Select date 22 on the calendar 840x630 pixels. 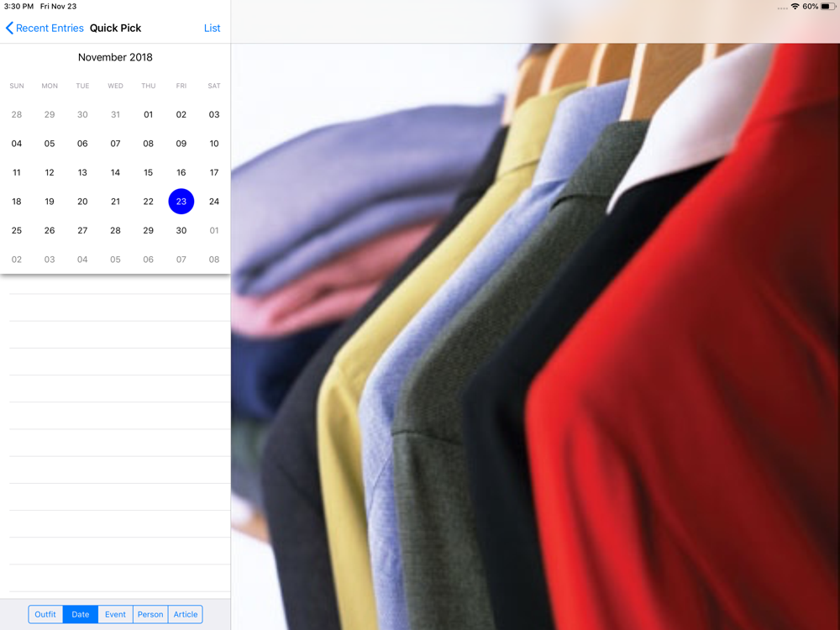(x=149, y=202)
